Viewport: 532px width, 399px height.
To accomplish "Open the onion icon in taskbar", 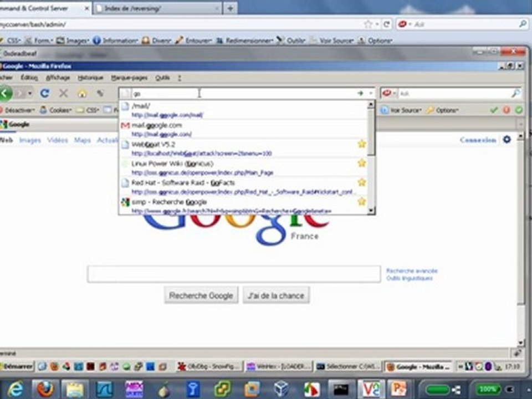I will (x=163, y=390).
